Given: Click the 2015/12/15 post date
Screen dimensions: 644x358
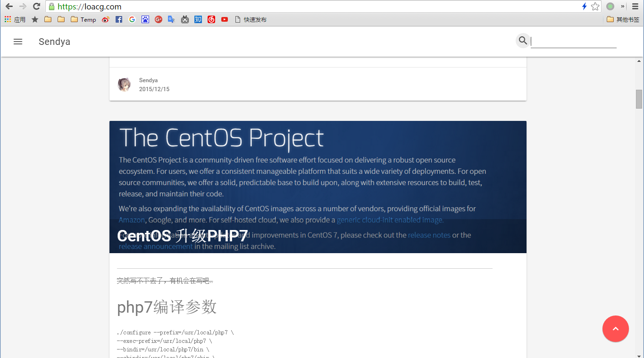Looking at the screenshot, I should pyautogui.click(x=154, y=89).
